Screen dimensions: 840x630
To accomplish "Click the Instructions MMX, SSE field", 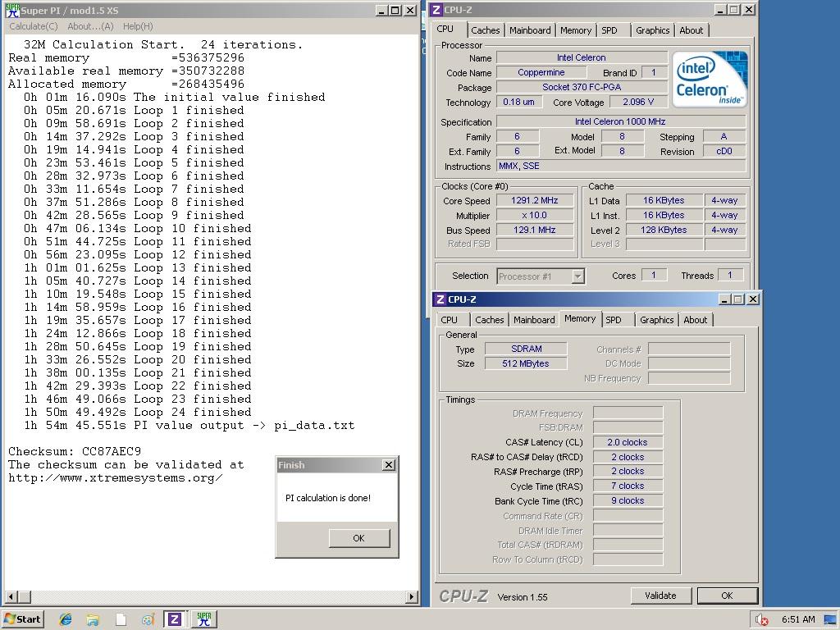I will click(x=622, y=166).
